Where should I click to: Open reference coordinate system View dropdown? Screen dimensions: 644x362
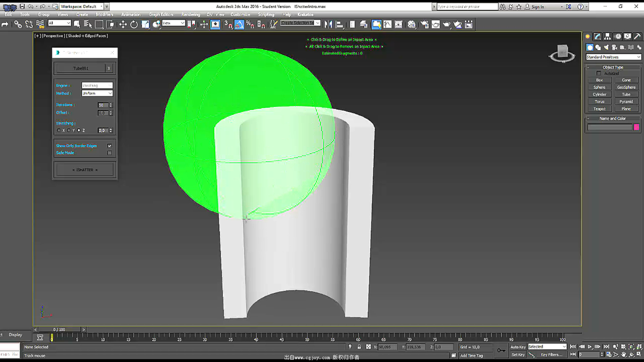point(173,23)
